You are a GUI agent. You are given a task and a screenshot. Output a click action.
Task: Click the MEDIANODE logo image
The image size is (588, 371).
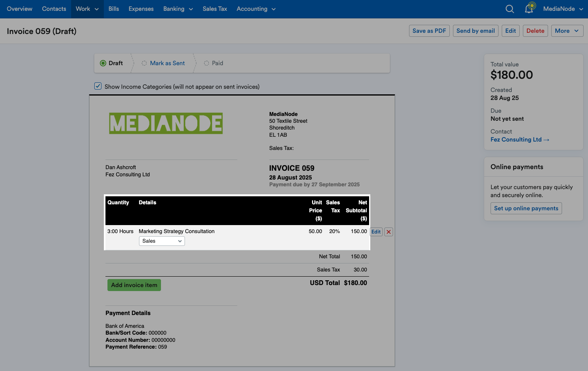tap(166, 123)
